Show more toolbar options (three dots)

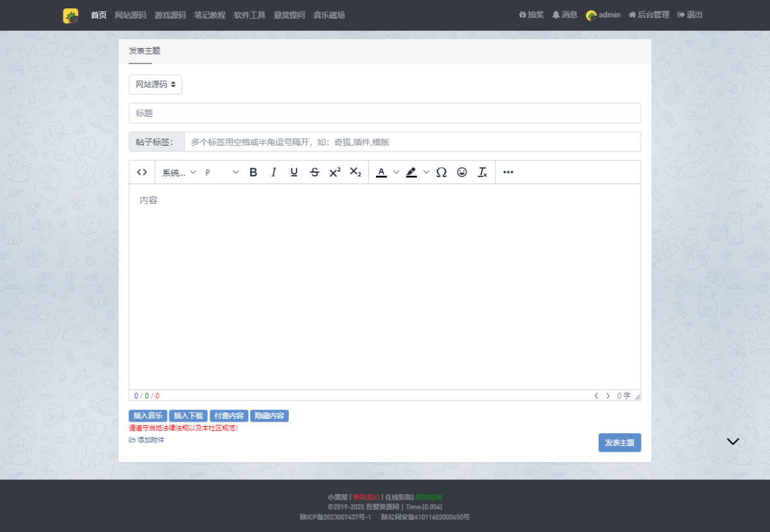508,172
